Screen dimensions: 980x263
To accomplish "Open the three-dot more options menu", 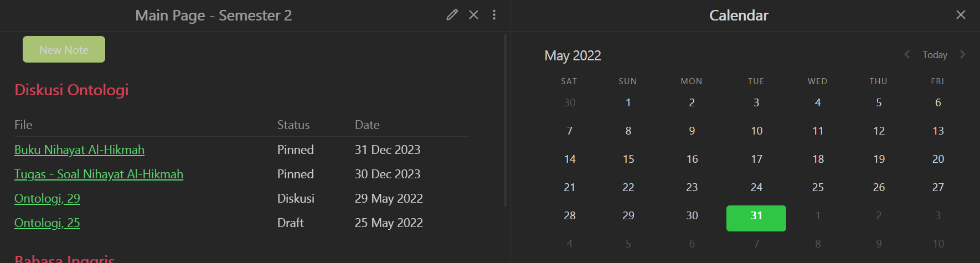I will [x=494, y=15].
